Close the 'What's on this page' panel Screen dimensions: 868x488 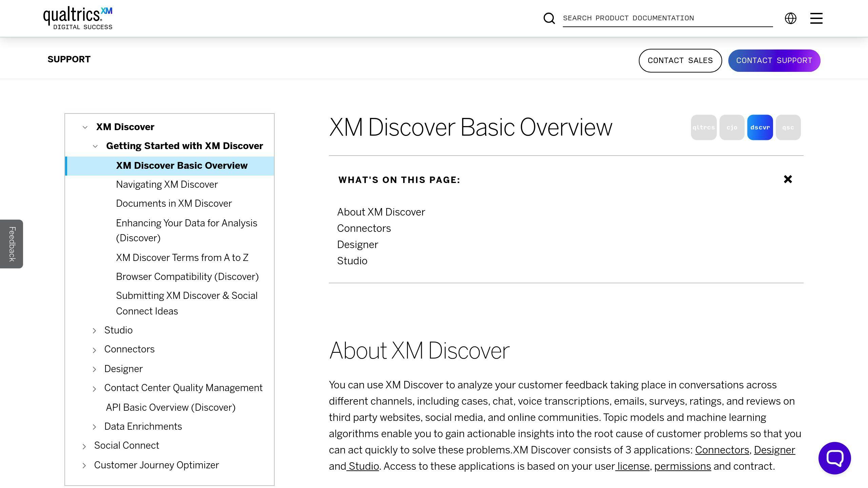pos(788,180)
